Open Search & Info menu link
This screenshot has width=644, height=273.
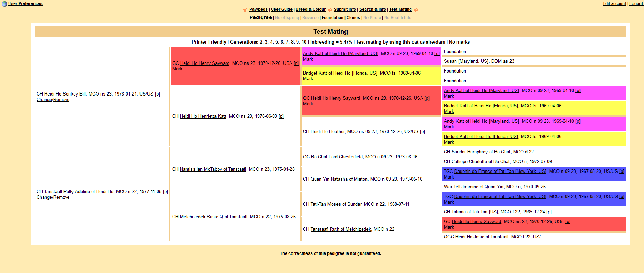coord(372,9)
